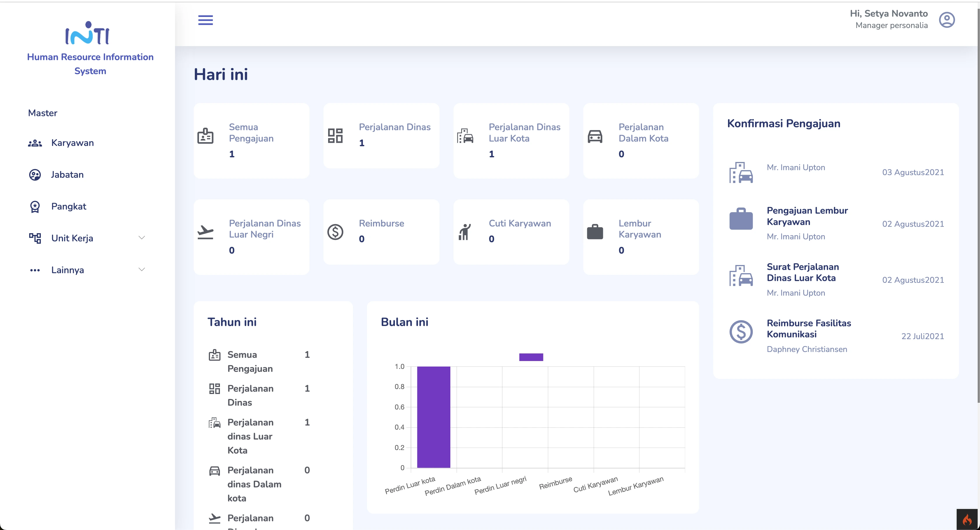The width and height of the screenshot is (980, 530).
Task: Open Pengajuan Lembur Karyawan request
Action: tap(807, 216)
